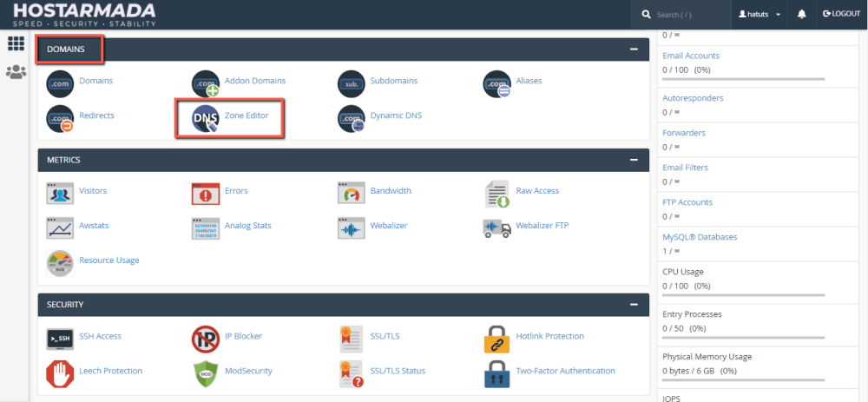Click the Physical Memory Usage progress bar
868x402 pixels.
click(744, 379)
